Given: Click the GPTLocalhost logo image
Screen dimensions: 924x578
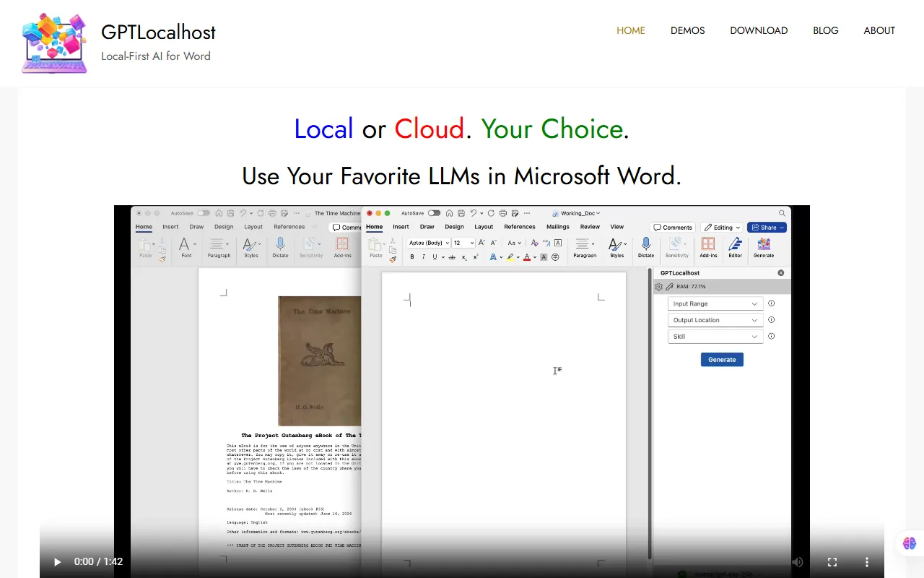Looking at the screenshot, I should (x=55, y=43).
